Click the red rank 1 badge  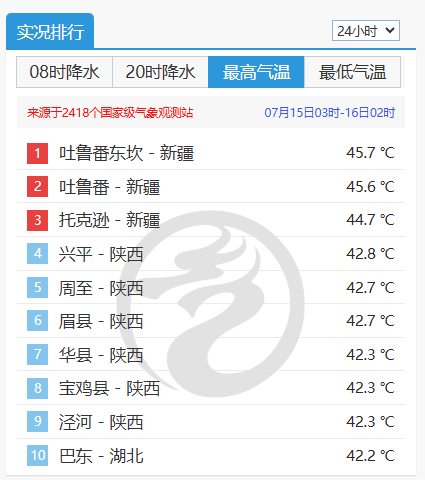click(37, 153)
